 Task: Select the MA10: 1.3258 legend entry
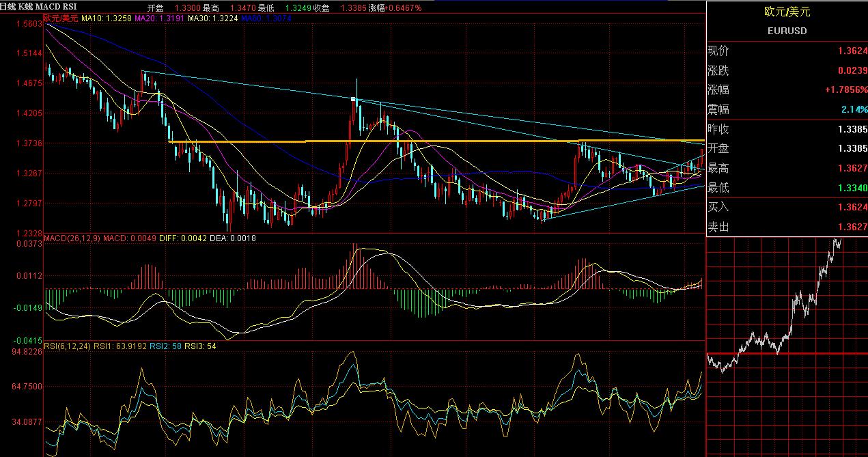107,18
